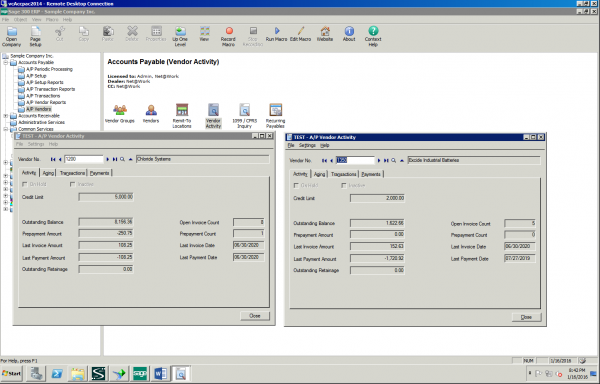Switch to Payments tab in Exide window
Screen dimensions: 600x384
point(371,174)
